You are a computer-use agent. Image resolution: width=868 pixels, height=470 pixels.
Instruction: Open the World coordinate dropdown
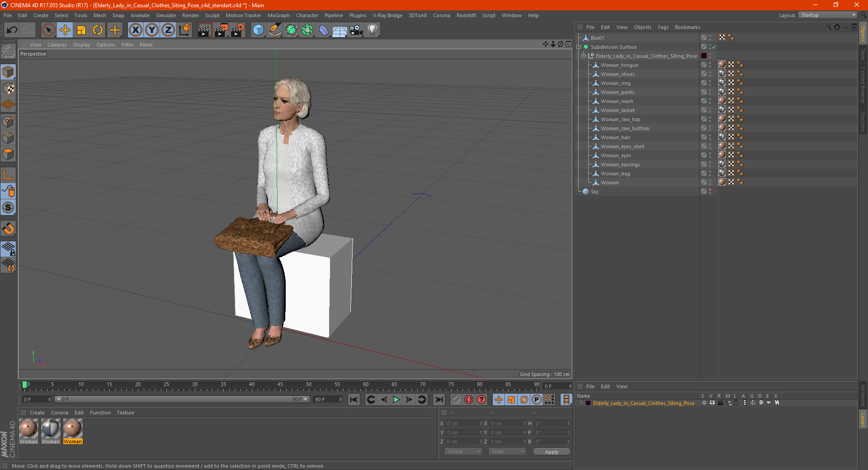pos(463,451)
